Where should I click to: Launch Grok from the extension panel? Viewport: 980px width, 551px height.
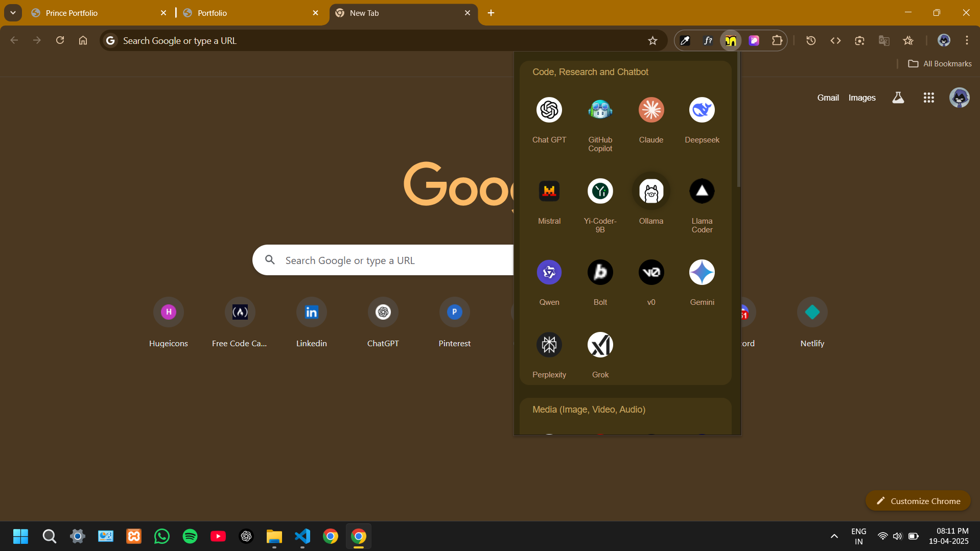click(x=600, y=345)
